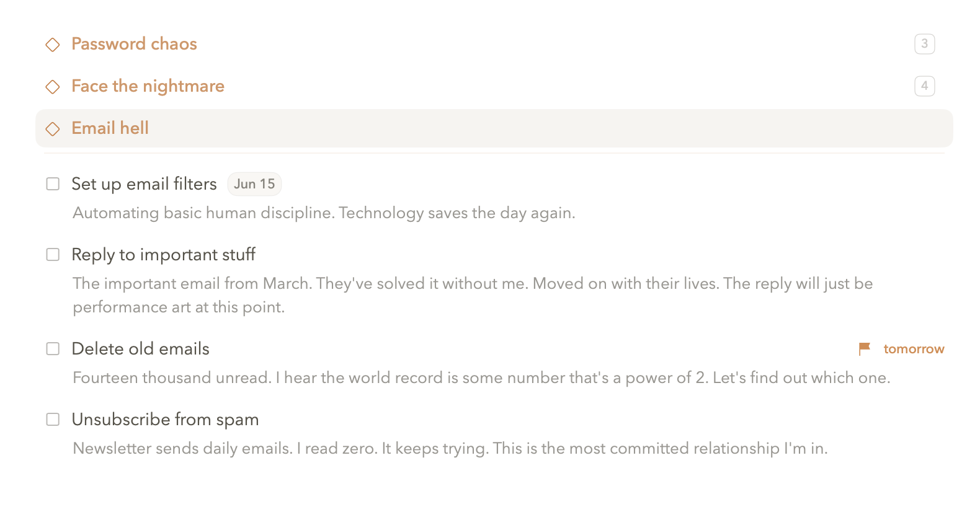Screen dimensions: 980x507
Task: Expand the Face the nightmare heading
Action: [148, 86]
